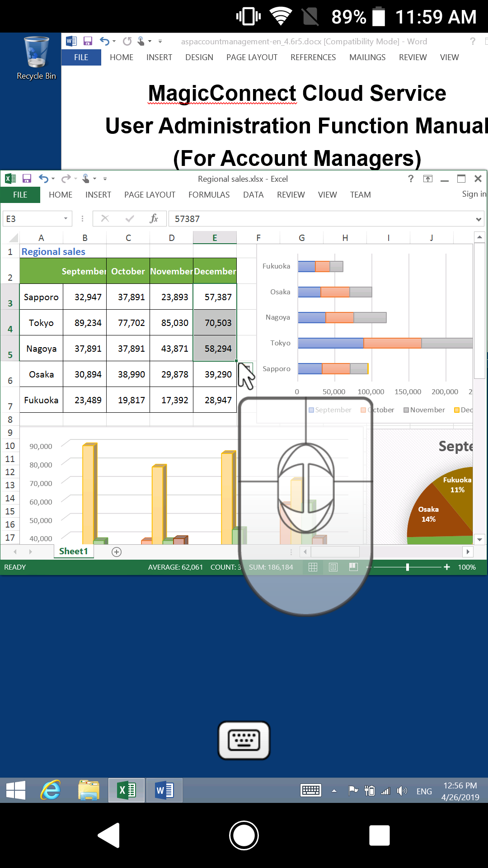The image size is (488, 868).
Task: Select Sheet1 worksheet tab
Action: (x=74, y=551)
